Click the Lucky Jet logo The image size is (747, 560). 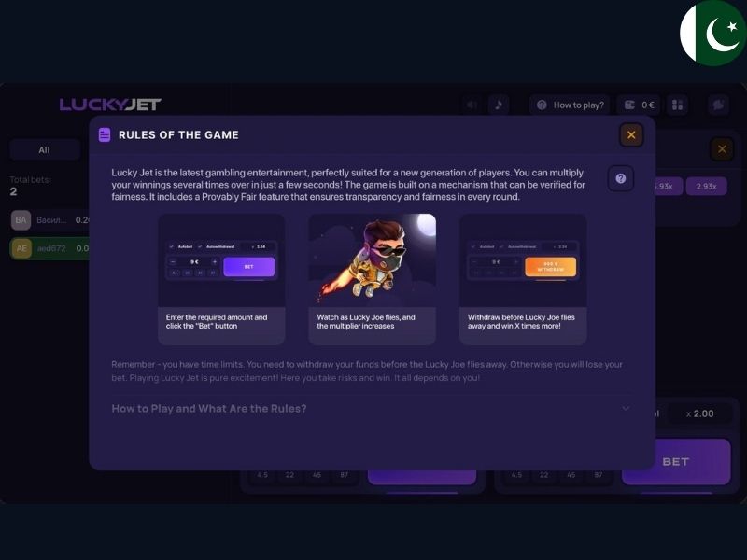click(x=110, y=105)
